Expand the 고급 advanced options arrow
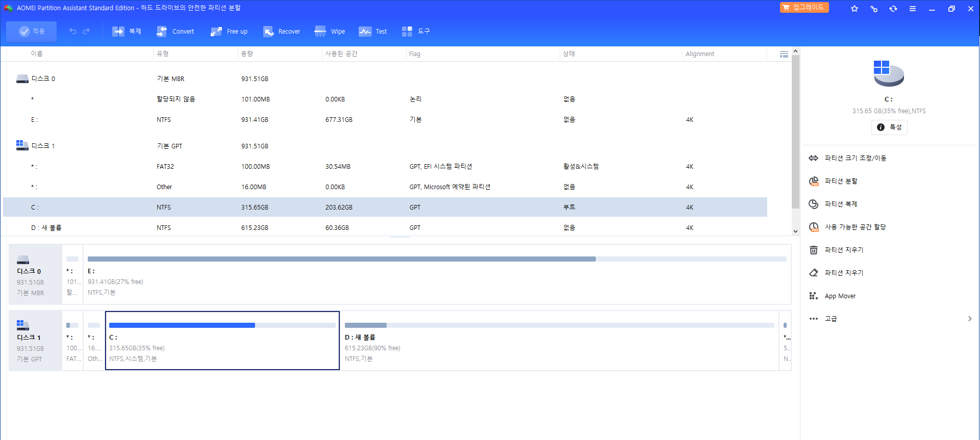The width and height of the screenshot is (980, 440). pyautogui.click(x=970, y=319)
